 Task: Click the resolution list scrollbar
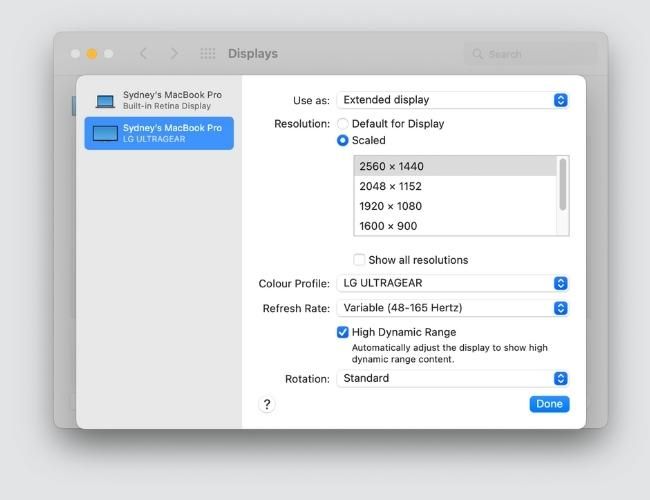(x=563, y=184)
